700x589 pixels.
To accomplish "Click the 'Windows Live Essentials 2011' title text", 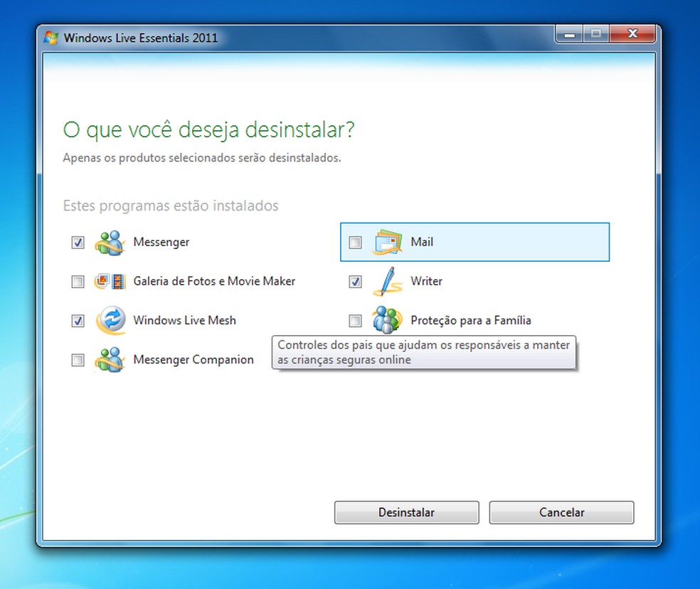I will pos(141,38).
